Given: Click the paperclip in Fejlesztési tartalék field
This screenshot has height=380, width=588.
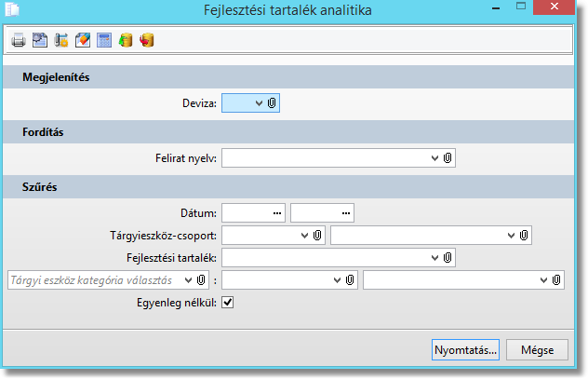Looking at the screenshot, I should click(x=448, y=258).
